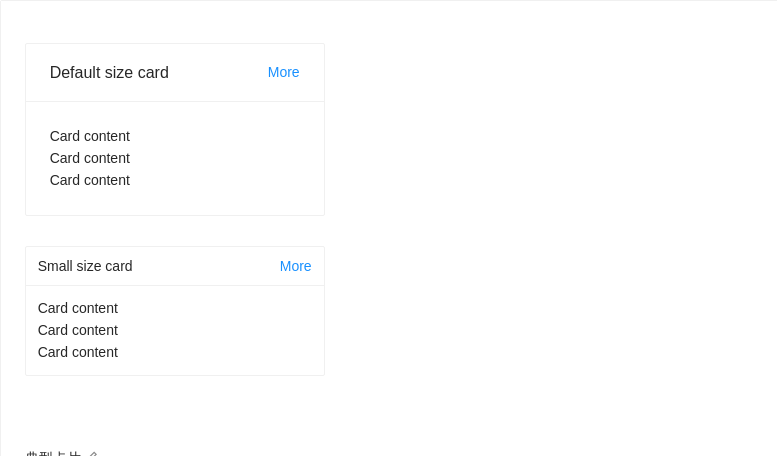This screenshot has width=777, height=456.
Task: Select first content line in Default size card
Action: 90,136
